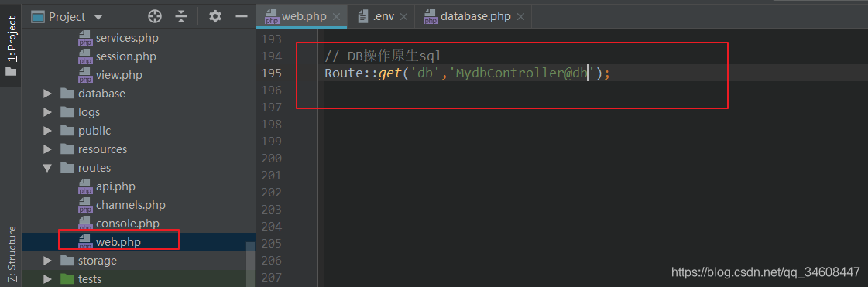
Task: Select the storage folder icon
Action: coord(67,261)
